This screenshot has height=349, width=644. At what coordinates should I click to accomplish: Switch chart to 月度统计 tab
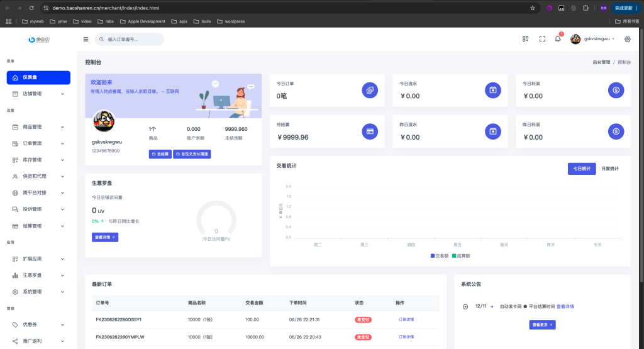pos(610,169)
